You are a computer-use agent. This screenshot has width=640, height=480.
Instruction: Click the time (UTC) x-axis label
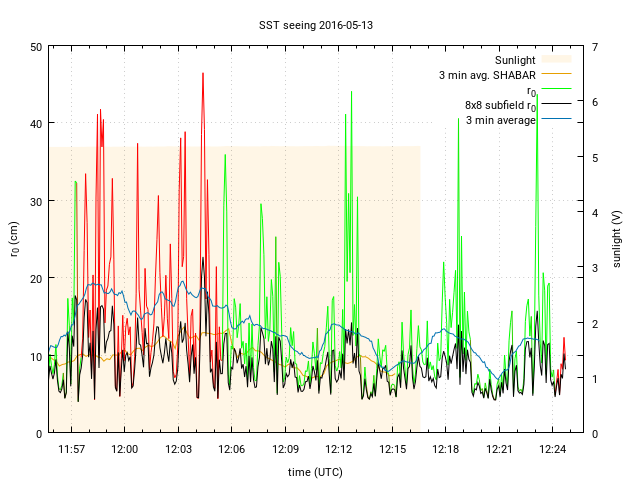[x=316, y=471]
